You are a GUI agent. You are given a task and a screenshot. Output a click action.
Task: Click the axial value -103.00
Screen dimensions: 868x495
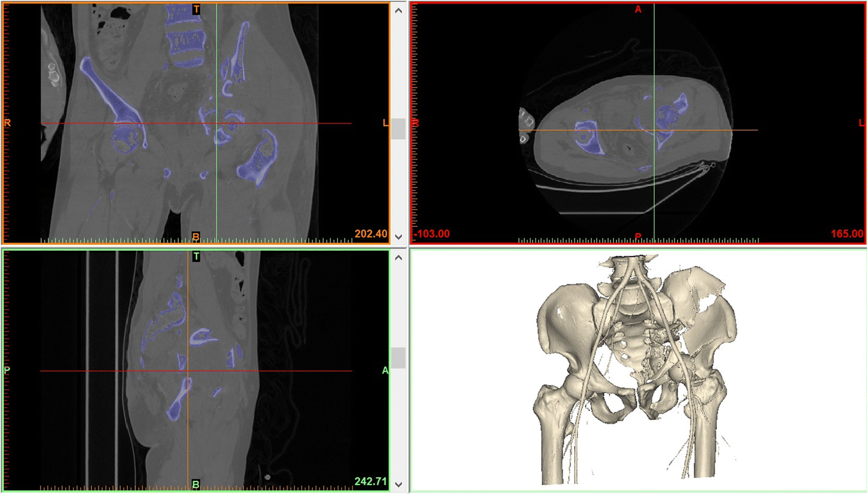tap(432, 234)
